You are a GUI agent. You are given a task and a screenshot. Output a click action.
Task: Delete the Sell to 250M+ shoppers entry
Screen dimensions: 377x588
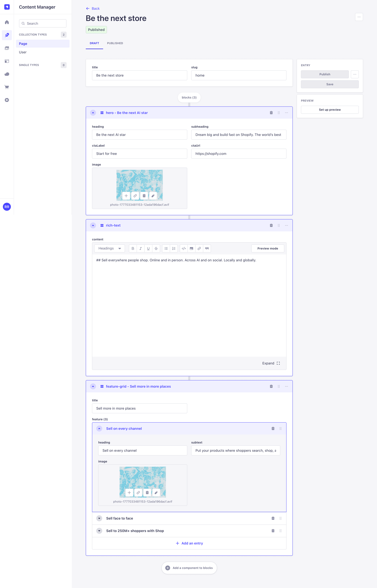(273, 531)
